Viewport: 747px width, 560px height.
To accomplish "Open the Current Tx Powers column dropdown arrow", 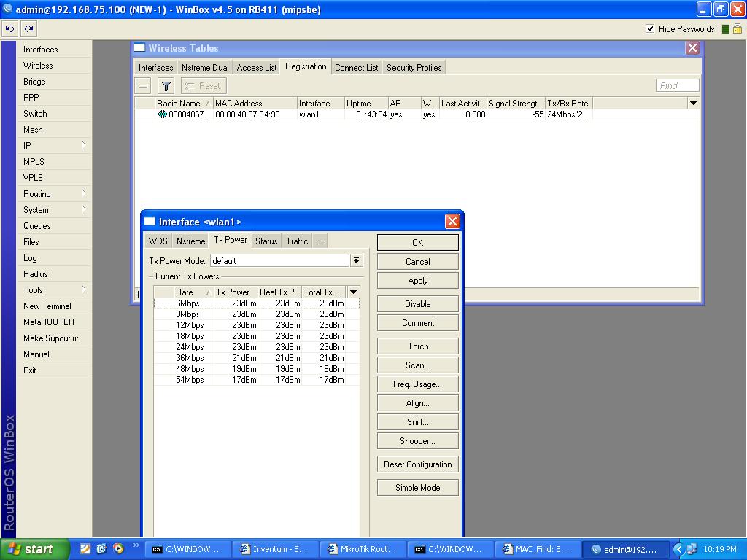I will pos(353,292).
